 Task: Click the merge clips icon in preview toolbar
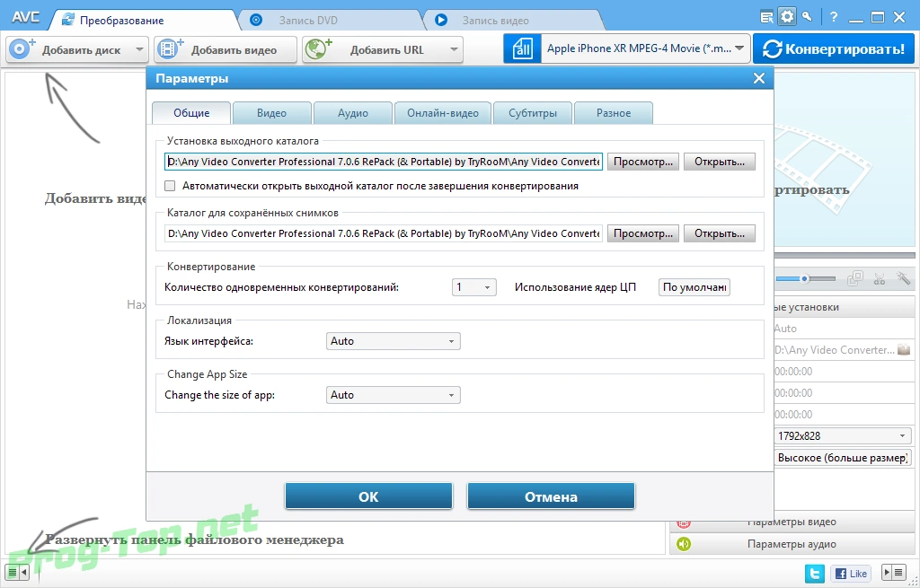pyautogui.click(x=855, y=278)
